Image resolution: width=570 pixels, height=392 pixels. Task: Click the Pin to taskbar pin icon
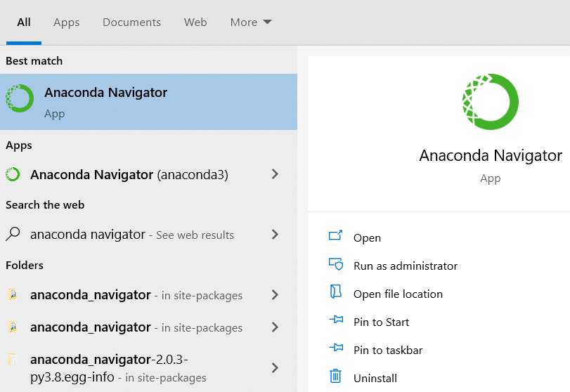336,347
